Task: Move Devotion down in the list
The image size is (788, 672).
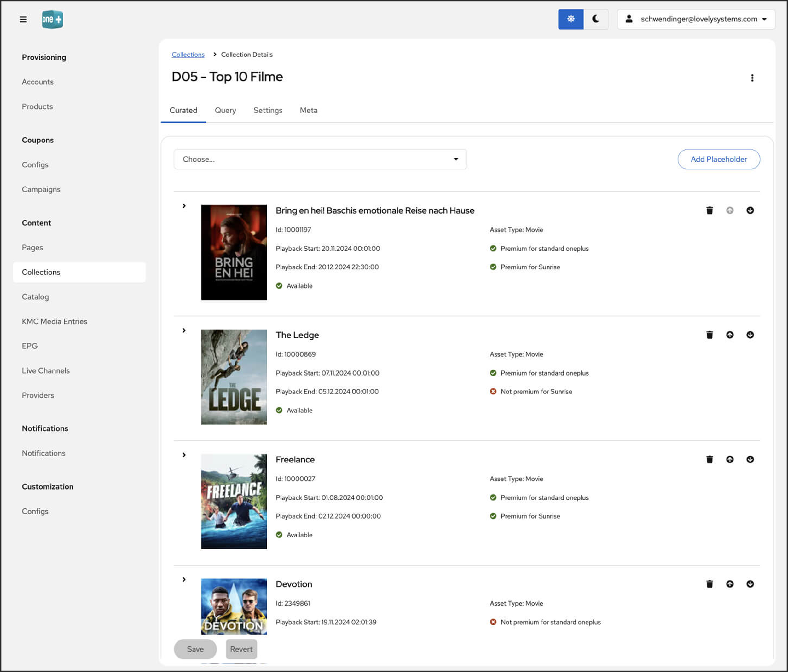Action: coord(750,584)
